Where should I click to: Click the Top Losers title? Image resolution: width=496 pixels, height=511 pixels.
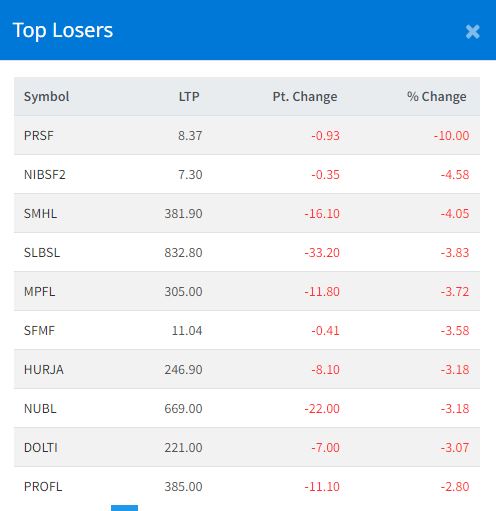tap(63, 31)
